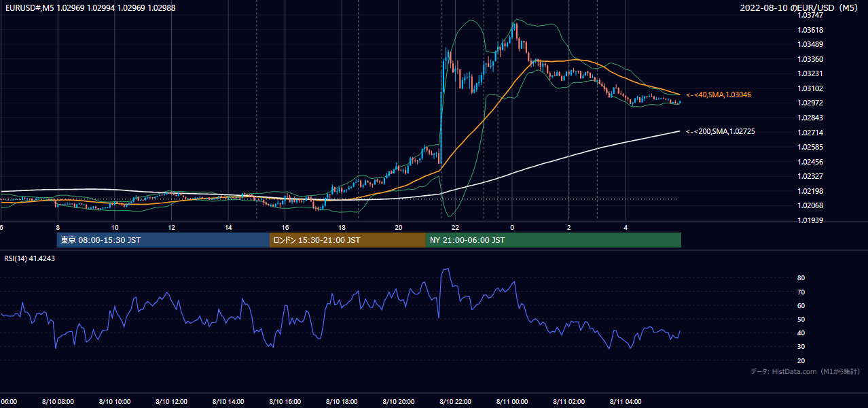Click the 8/11 04:00 date axis label
This screenshot has width=868, height=408.
point(626,402)
